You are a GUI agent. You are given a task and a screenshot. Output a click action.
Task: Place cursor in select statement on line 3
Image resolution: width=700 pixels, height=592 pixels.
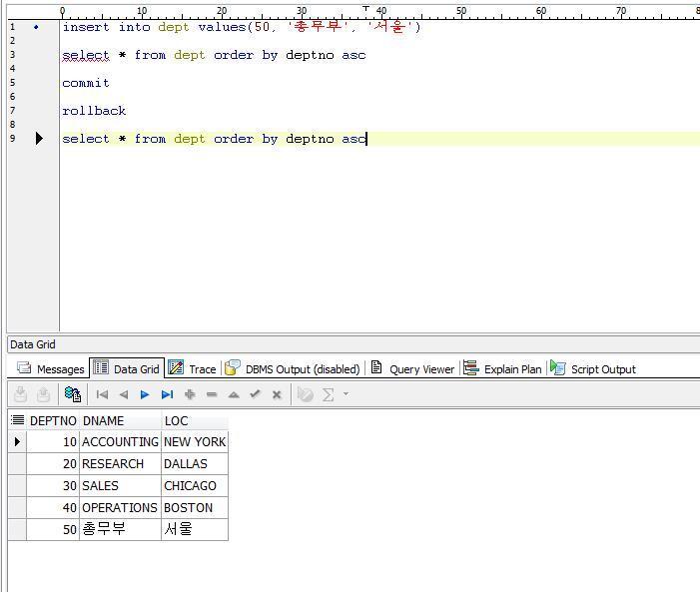214,55
